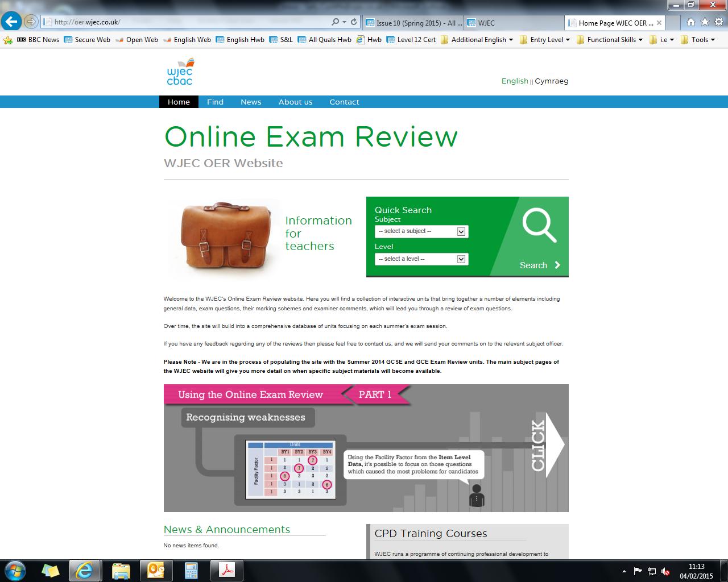Screen dimensions: 728x582
Task: Click the 'Online Exam Review' page title
Action: pyautogui.click(x=311, y=136)
